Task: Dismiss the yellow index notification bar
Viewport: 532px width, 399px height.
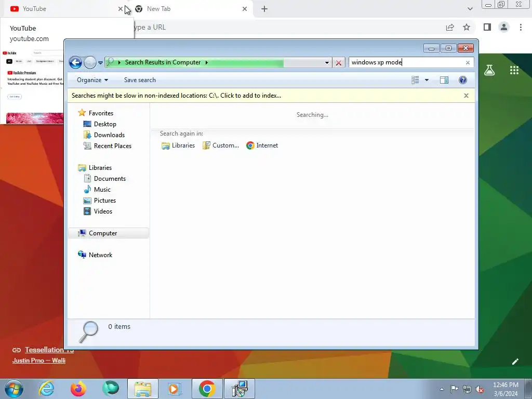Action: (x=466, y=96)
